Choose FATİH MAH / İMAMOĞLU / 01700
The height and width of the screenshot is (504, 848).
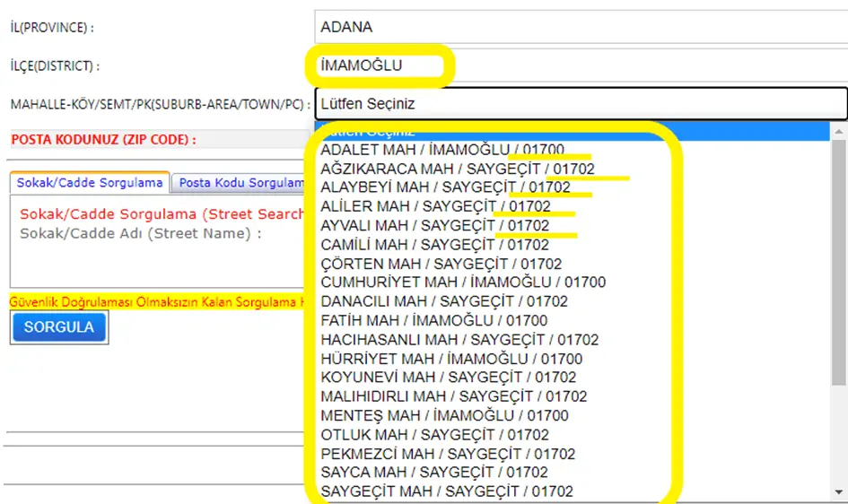tap(433, 320)
